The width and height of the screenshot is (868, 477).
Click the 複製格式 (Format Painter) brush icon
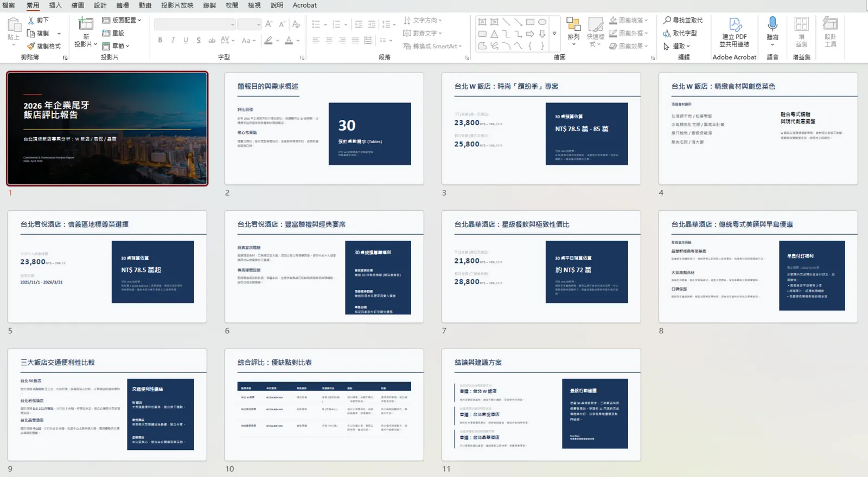point(31,46)
